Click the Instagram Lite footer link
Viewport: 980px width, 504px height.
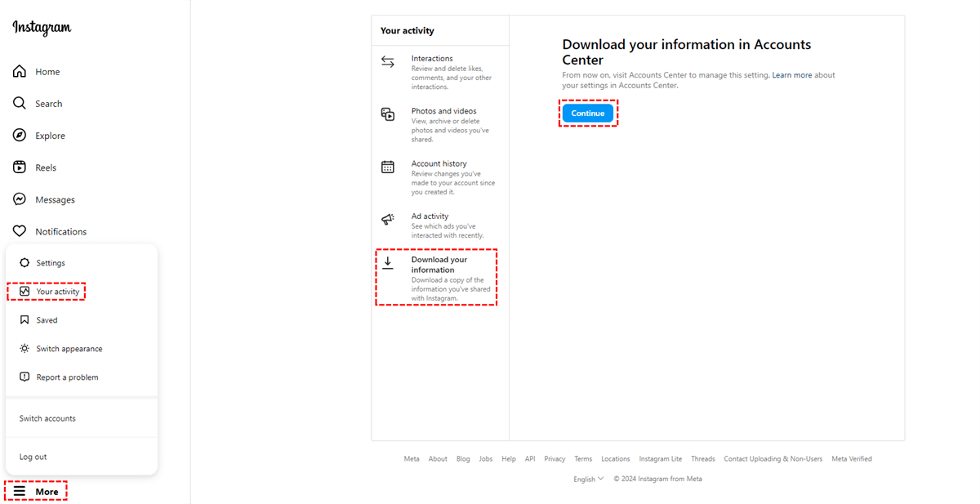tap(661, 459)
